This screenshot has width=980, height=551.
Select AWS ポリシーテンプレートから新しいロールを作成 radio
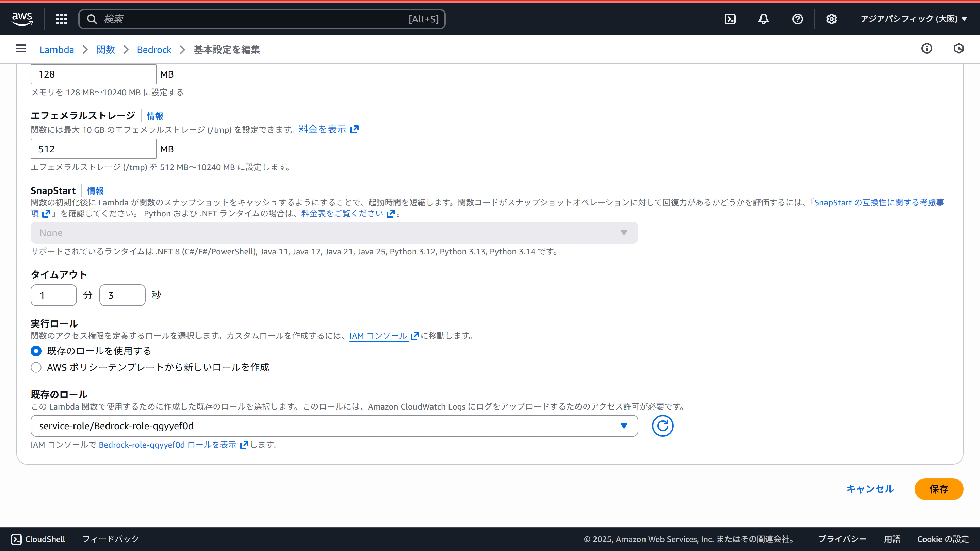(x=36, y=367)
